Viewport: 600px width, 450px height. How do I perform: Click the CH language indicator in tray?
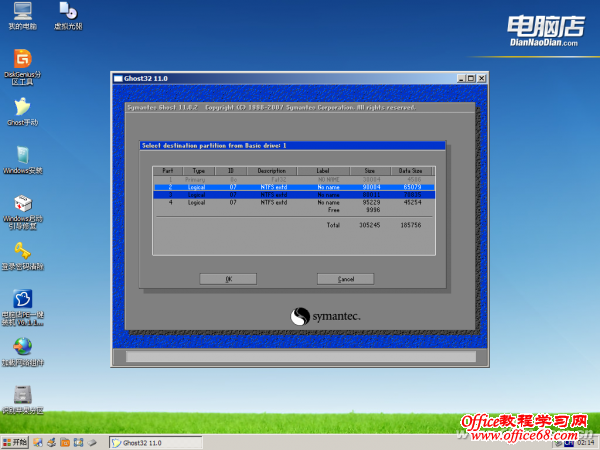(x=569, y=443)
